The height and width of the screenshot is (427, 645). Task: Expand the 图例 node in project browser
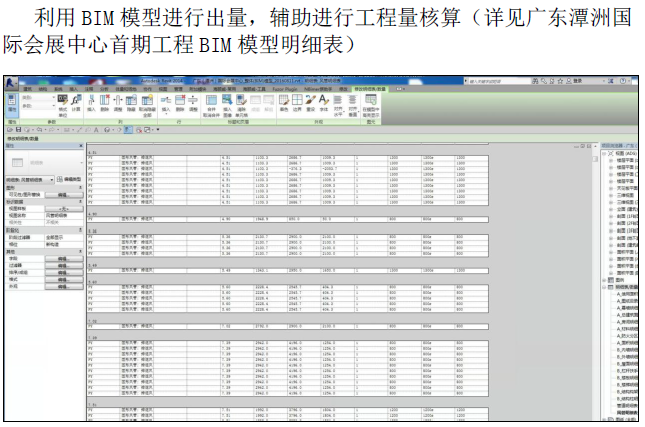tap(604, 280)
